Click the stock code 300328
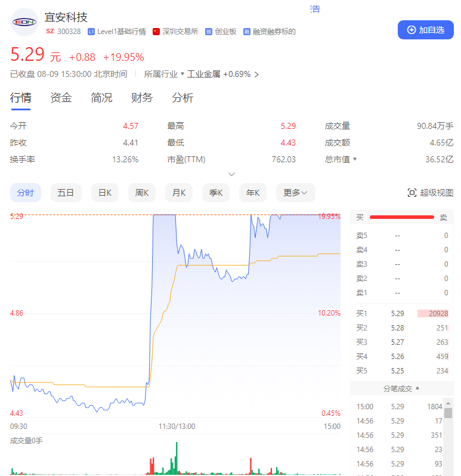Image resolution: width=461 pixels, height=476 pixels. (69, 32)
